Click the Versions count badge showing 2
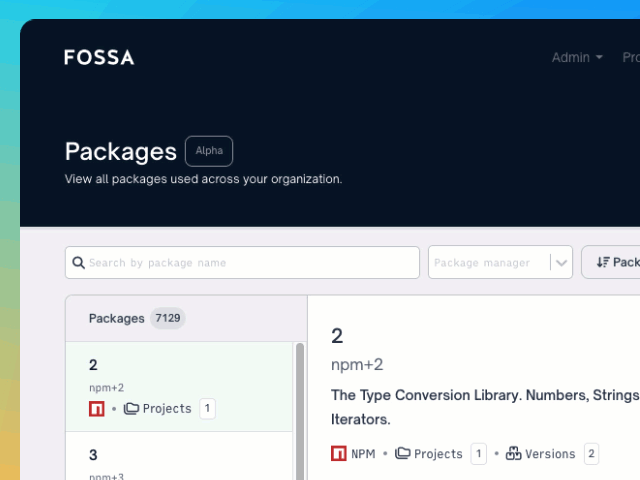Screen dimensions: 640x480 point(591,453)
